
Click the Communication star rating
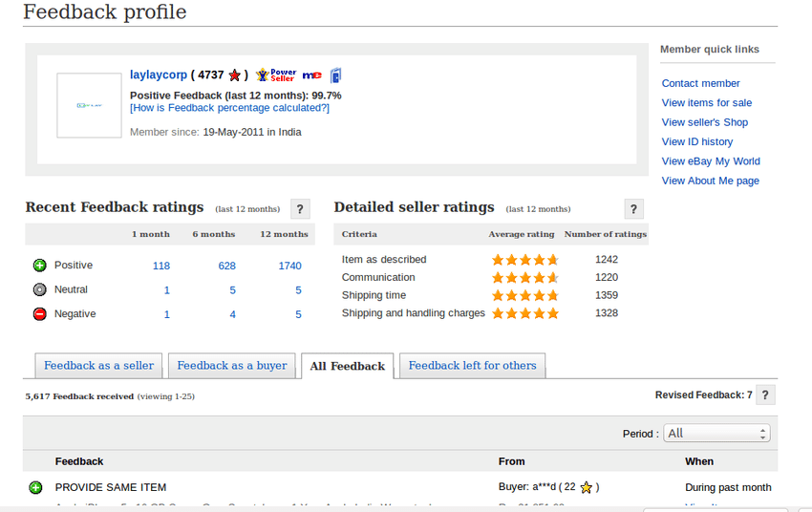coord(525,277)
